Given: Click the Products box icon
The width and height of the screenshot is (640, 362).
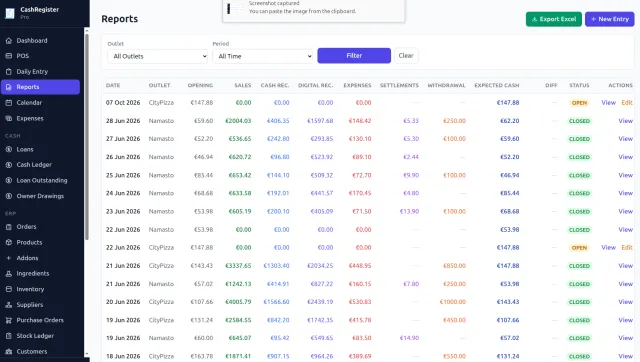Looking at the screenshot, I should [9, 242].
